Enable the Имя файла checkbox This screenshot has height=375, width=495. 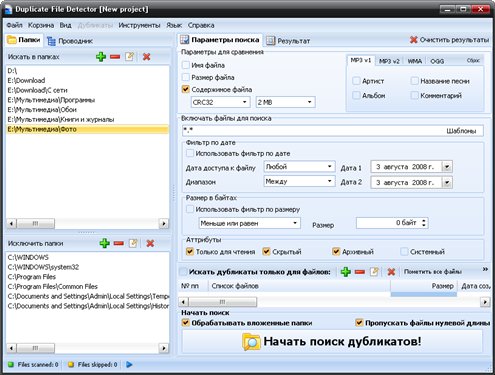(x=186, y=65)
